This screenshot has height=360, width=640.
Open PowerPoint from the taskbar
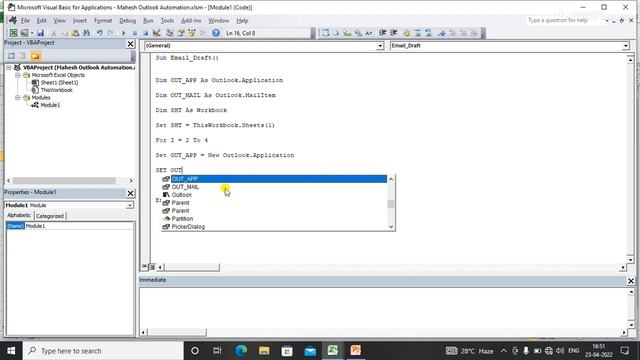pyautogui.click(x=356, y=351)
